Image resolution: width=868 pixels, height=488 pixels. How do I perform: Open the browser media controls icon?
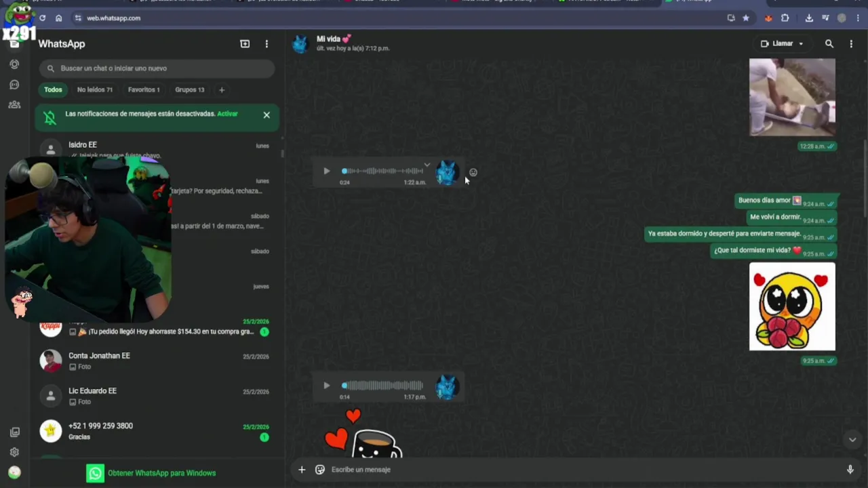825,18
